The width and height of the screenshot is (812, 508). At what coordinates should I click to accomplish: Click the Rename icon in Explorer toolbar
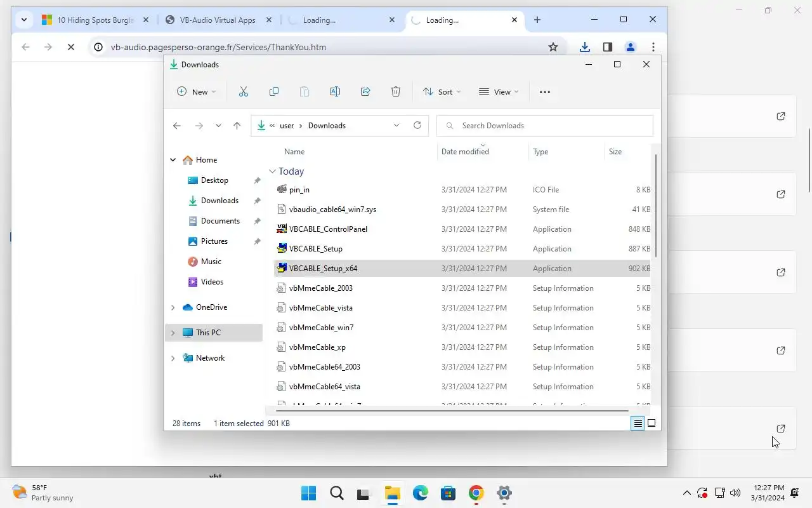(x=335, y=91)
